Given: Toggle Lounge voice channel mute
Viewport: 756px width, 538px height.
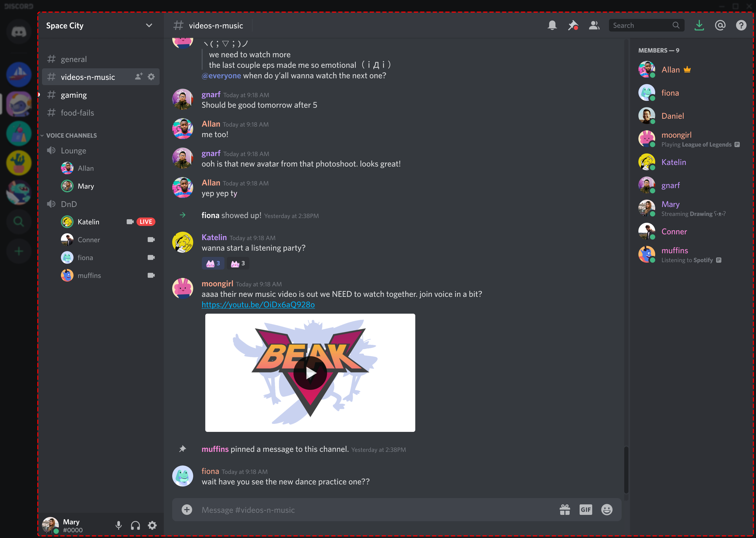Looking at the screenshot, I should (52, 150).
